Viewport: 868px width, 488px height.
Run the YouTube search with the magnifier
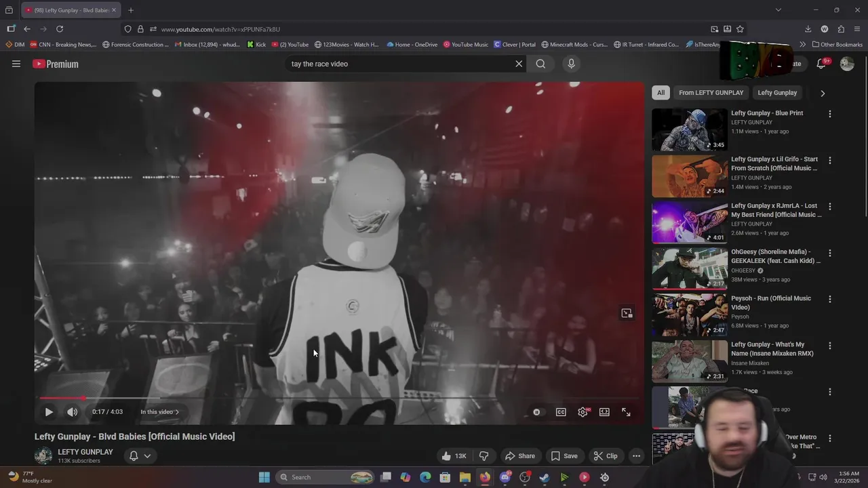coord(540,64)
